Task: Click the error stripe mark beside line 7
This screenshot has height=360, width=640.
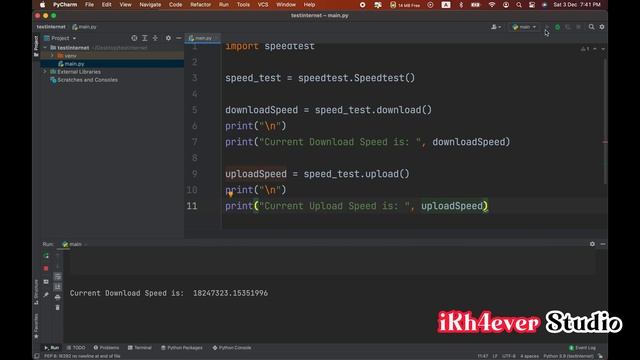Action: click(x=605, y=142)
